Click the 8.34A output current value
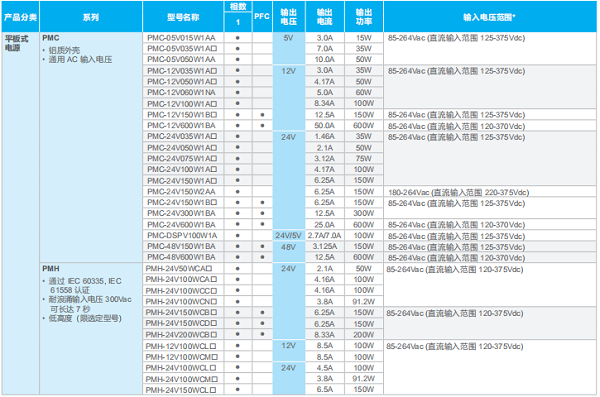The width and height of the screenshot is (600, 397). tap(324, 103)
